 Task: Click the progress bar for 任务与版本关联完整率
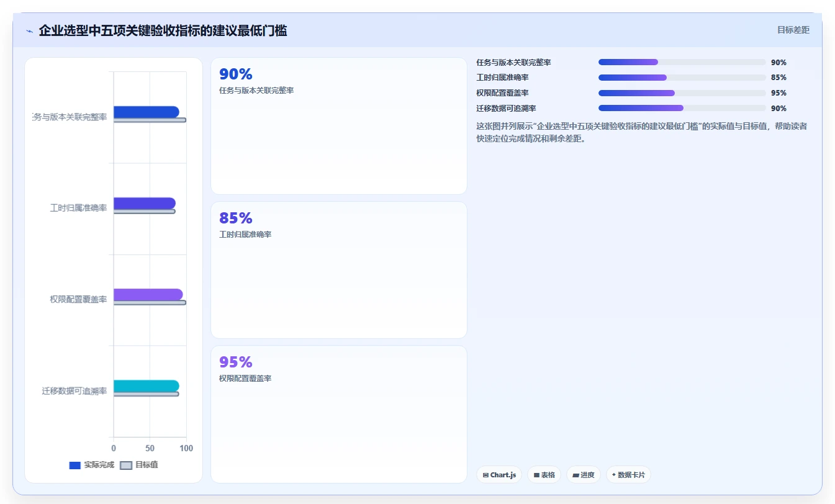pos(682,62)
